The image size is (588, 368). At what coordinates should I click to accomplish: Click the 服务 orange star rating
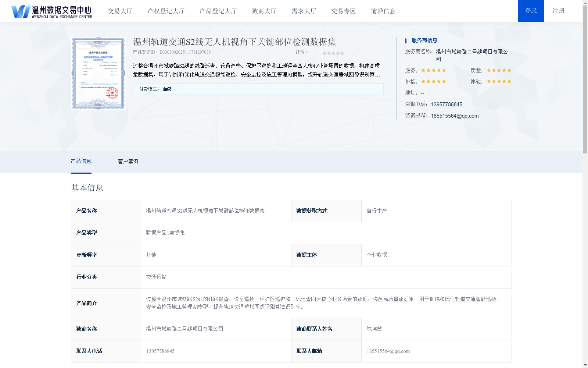coord(434,70)
